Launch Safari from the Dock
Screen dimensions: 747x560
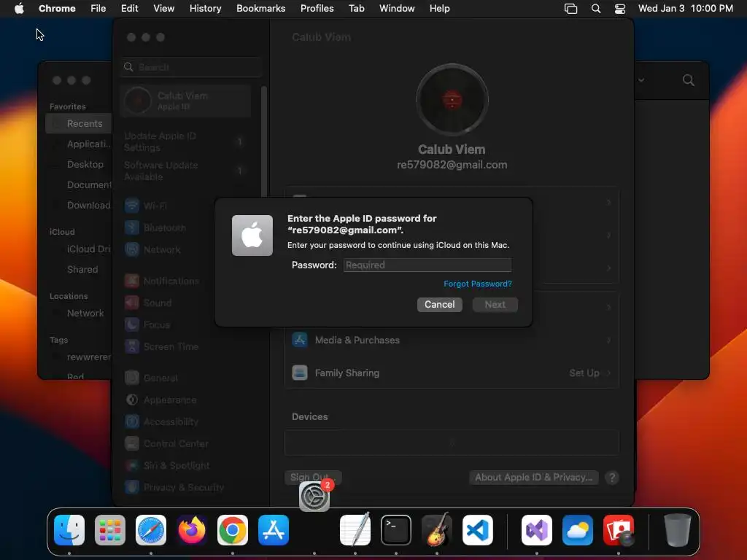[151, 530]
